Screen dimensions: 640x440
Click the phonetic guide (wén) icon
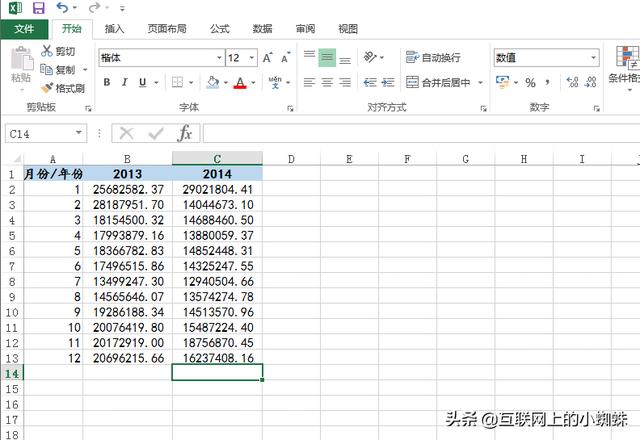(x=275, y=82)
